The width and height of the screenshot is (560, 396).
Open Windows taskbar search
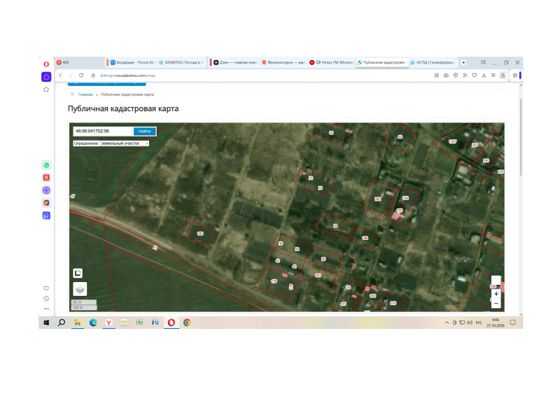coord(61,322)
